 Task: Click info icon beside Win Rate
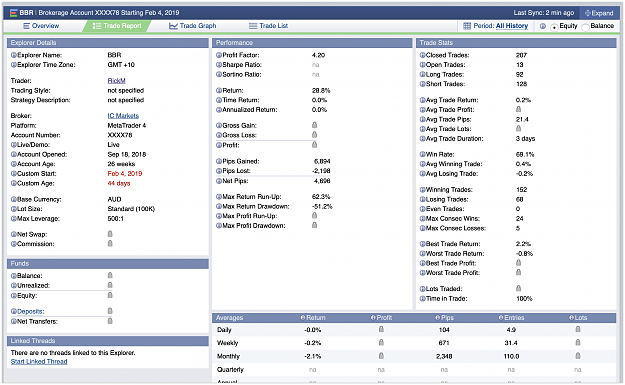click(x=423, y=155)
